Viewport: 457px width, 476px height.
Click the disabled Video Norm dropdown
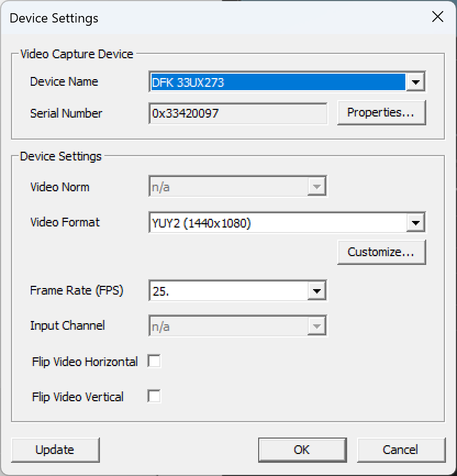coord(238,186)
